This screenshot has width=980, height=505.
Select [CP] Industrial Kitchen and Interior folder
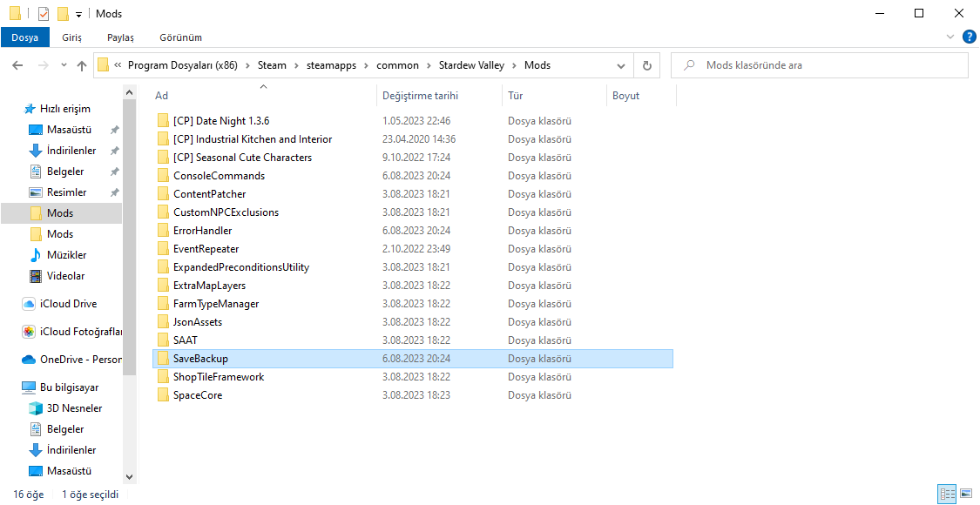coord(253,138)
